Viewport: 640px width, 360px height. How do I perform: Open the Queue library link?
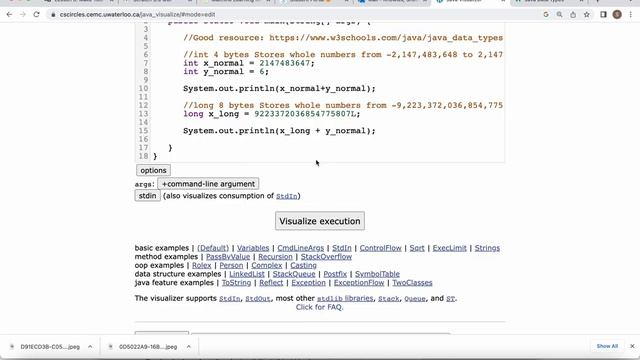pos(415,299)
